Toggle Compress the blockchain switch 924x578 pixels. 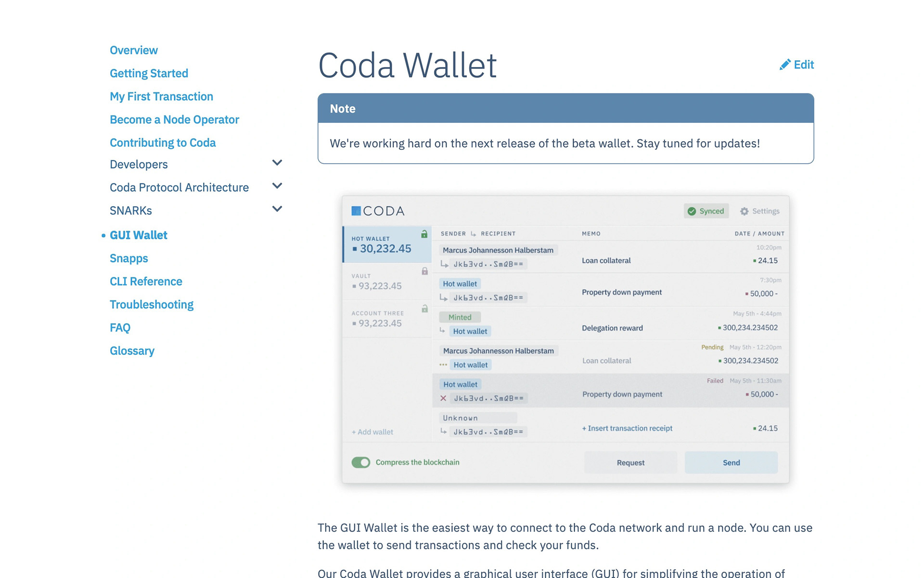pos(361,462)
